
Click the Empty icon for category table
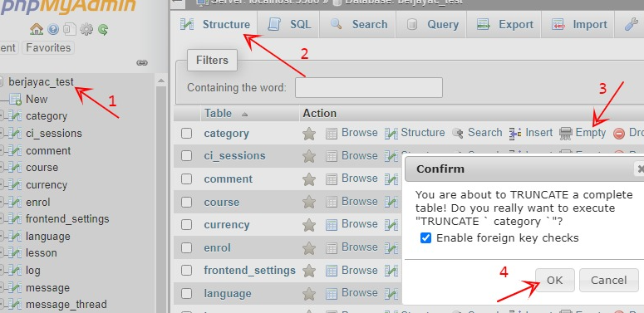pyautogui.click(x=566, y=134)
